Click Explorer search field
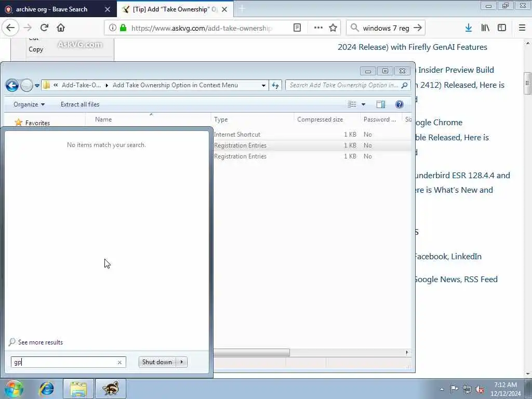 coord(344,86)
